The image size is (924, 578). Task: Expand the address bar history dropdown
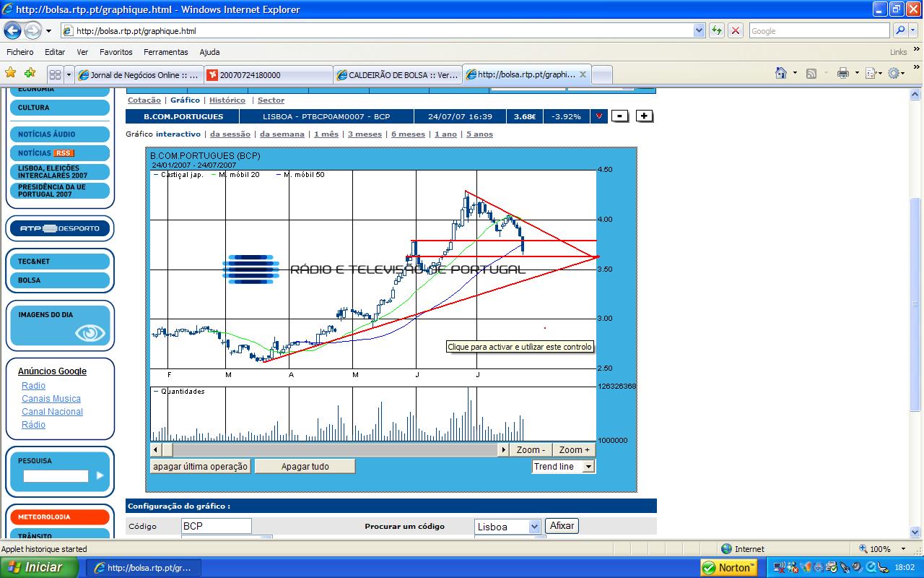click(699, 30)
